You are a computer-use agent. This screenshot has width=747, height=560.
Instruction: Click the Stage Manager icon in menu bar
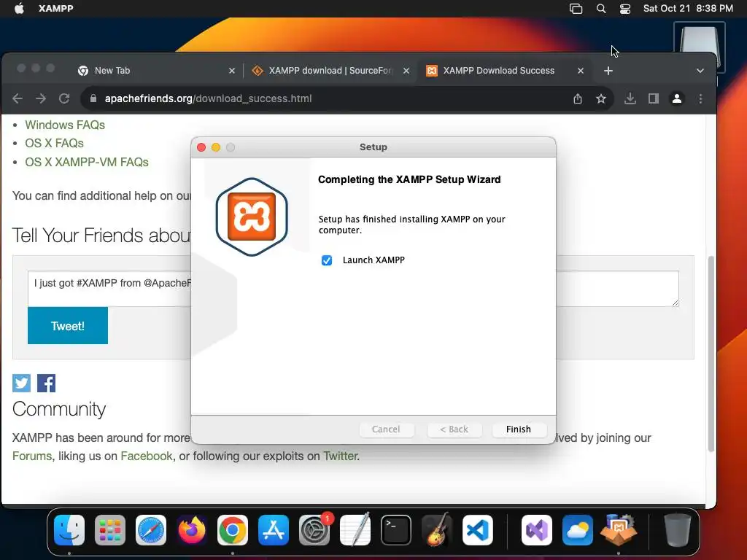pyautogui.click(x=576, y=9)
